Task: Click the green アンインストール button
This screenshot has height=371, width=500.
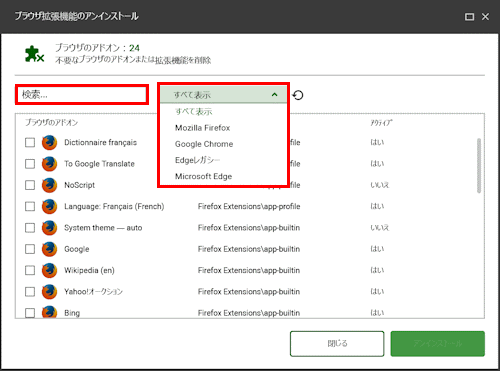Action: coord(438,344)
